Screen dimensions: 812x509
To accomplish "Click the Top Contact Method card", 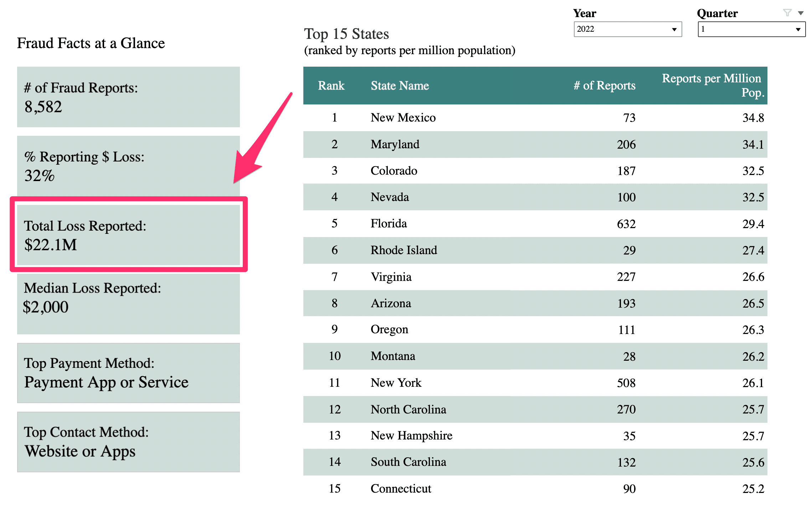I will coord(128,442).
